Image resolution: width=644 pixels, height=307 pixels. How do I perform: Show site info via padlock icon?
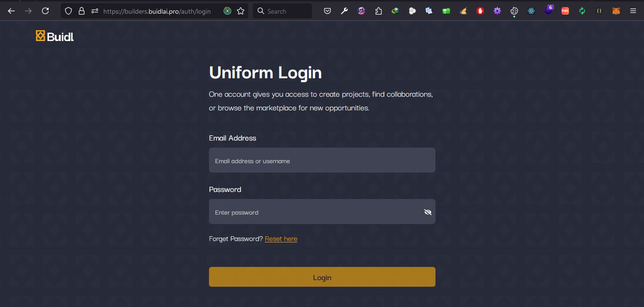82,11
